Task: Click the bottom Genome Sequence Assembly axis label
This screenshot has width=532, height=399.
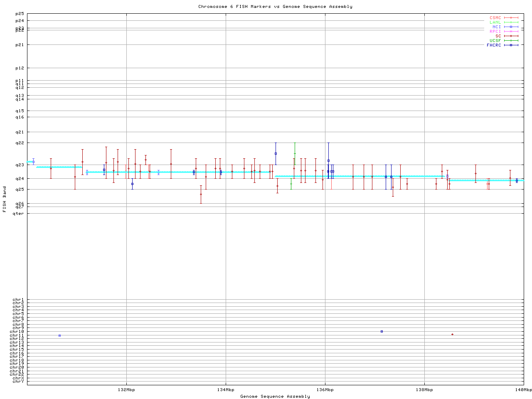Action: [275, 396]
